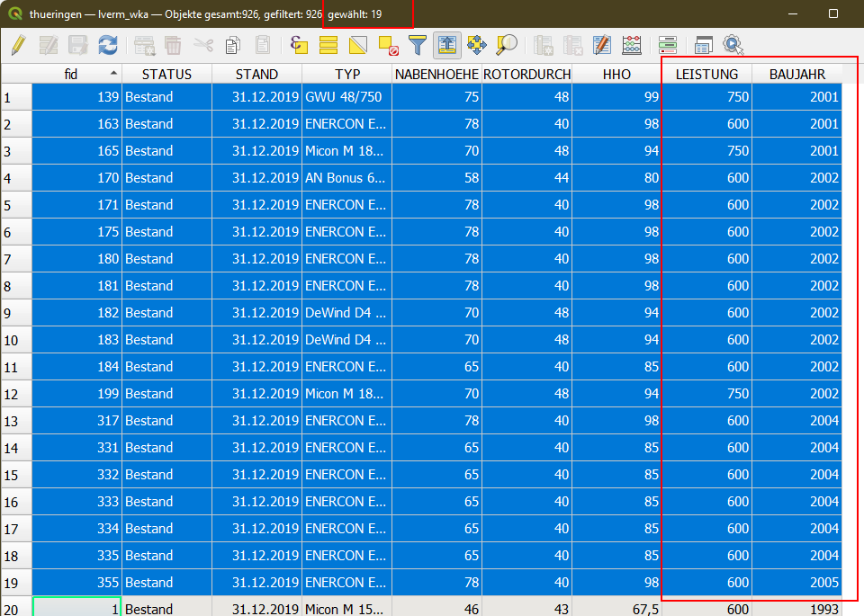Deselect all features with the red-circle icon
864x616 pixels.
pos(388,45)
